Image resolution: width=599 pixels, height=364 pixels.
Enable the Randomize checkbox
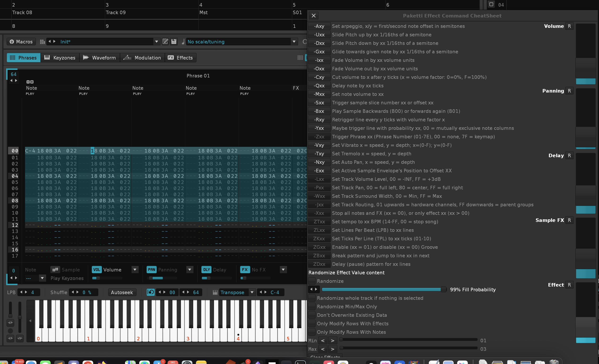tap(312, 281)
